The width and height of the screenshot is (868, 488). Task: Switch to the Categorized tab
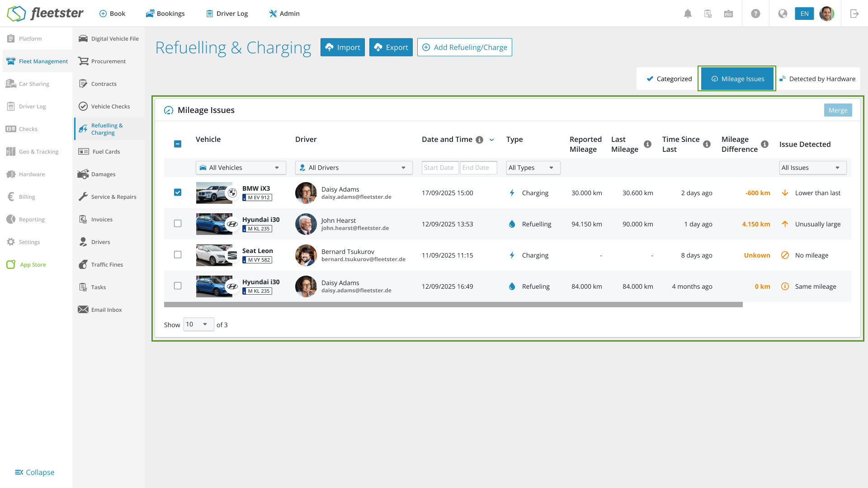click(x=669, y=79)
